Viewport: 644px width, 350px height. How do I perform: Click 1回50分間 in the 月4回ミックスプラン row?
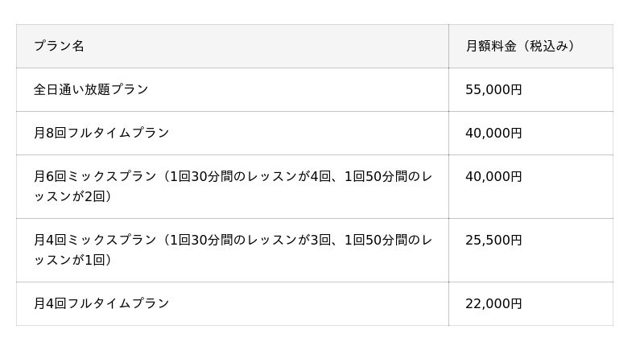pyautogui.click(x=376, y=240)
